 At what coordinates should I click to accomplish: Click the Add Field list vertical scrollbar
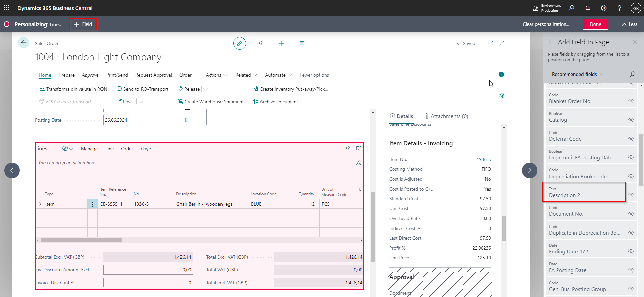pos(641,160)
